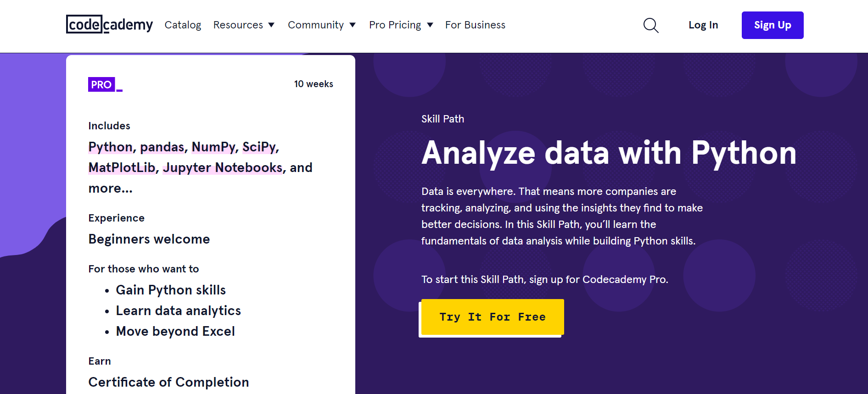
Task: Expand the Resources dropdown arrow
Action: pyautogui.click(x=271, y=25)
